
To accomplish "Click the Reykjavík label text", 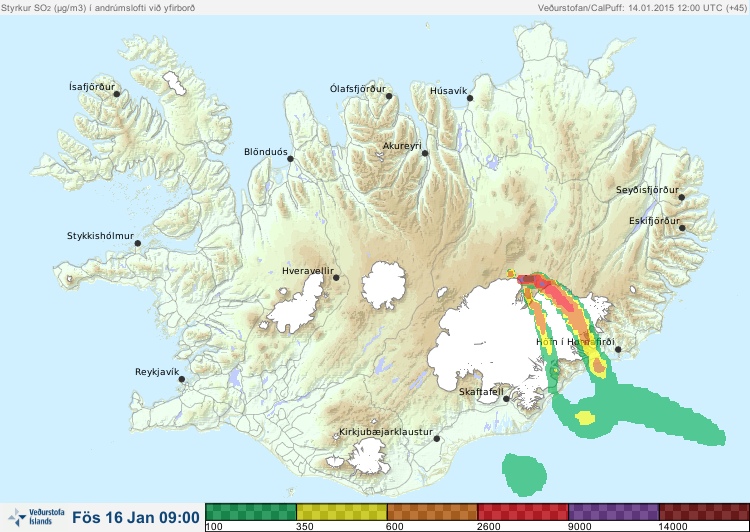I will (157, 372).
